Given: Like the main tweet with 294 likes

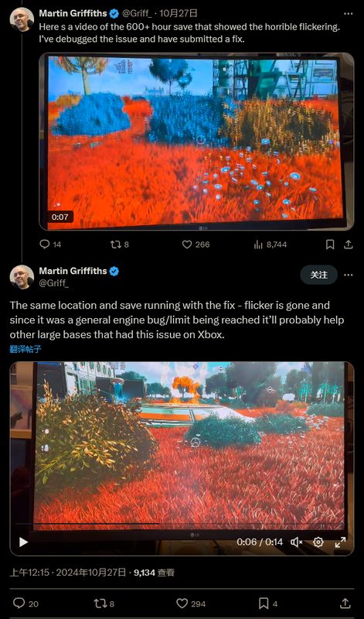Looking at the screenshot, I should (191, 604).
